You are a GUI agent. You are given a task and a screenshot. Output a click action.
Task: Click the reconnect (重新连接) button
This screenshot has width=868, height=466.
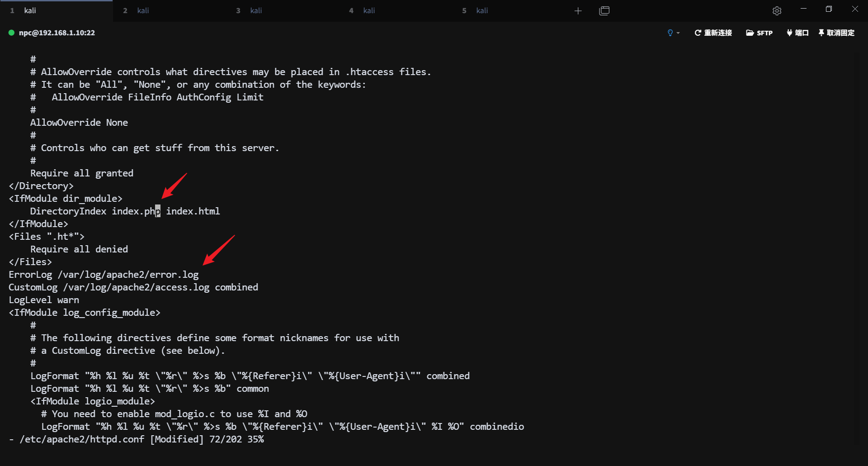713,33
